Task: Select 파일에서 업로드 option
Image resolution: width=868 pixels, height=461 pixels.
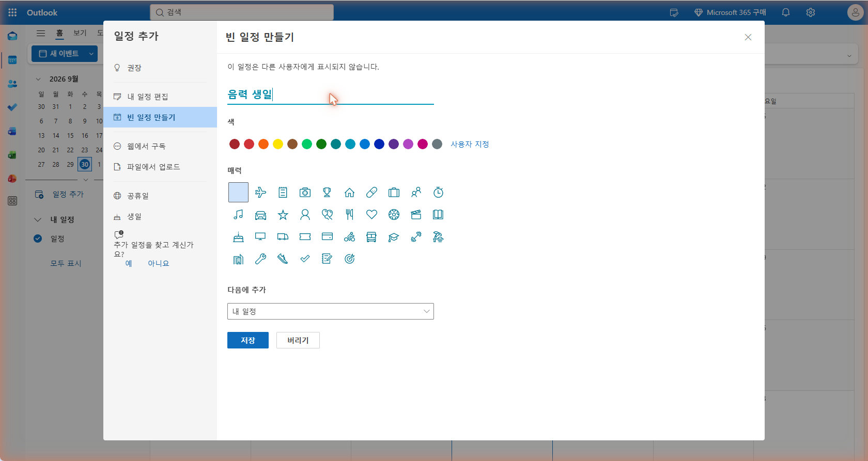Action: pyautogui.click(x=160, y=167)
